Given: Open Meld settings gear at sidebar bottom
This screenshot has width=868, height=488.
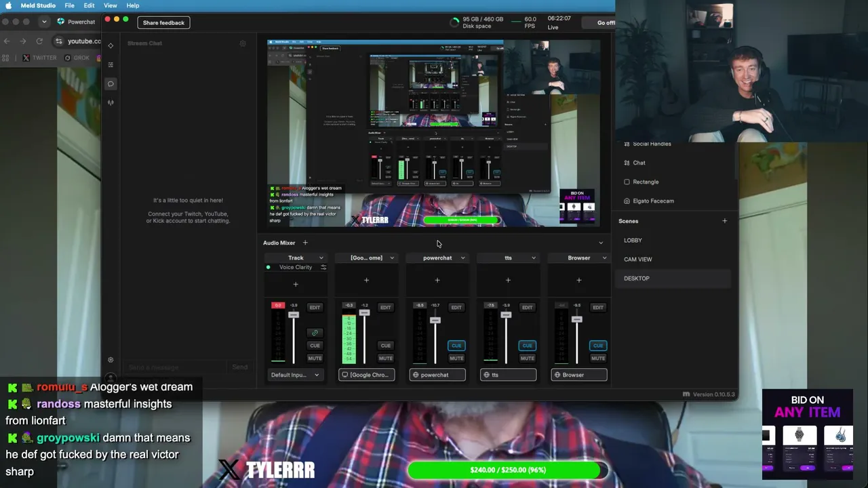Looking at the screenshot, I should click(111, 360).
